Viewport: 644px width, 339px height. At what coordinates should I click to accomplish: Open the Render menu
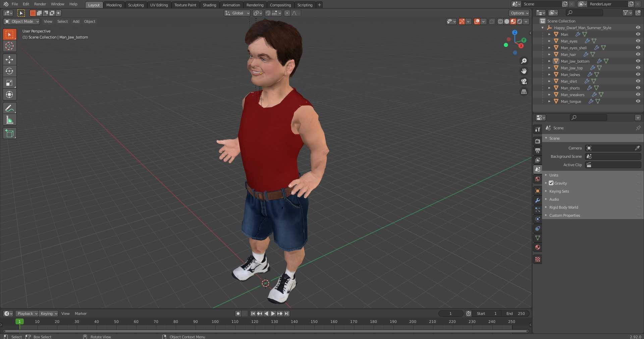40,4
